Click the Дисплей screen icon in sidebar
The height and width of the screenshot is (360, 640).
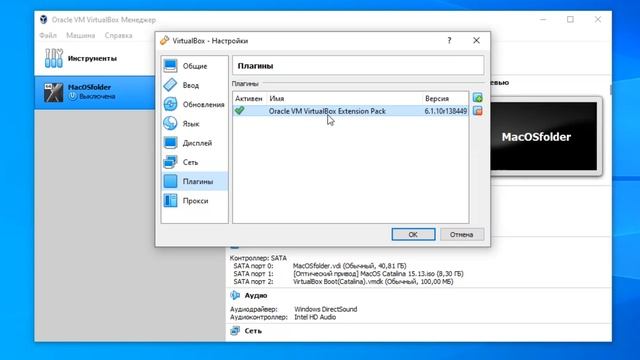point(170,142)
